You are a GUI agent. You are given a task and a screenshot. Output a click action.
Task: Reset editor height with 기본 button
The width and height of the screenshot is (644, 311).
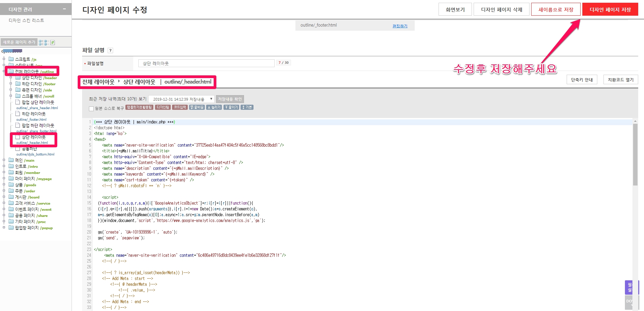pyautogui.click(x=247, y=107)
